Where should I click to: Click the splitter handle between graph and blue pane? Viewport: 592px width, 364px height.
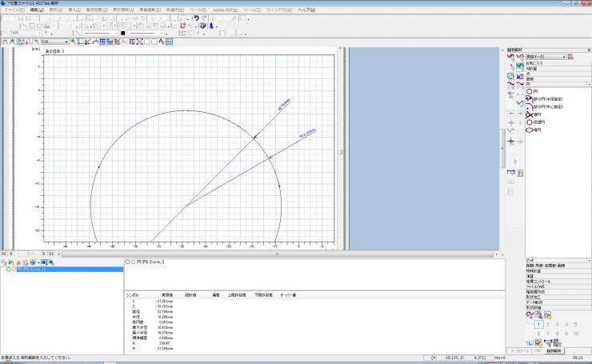coord(341,152)
